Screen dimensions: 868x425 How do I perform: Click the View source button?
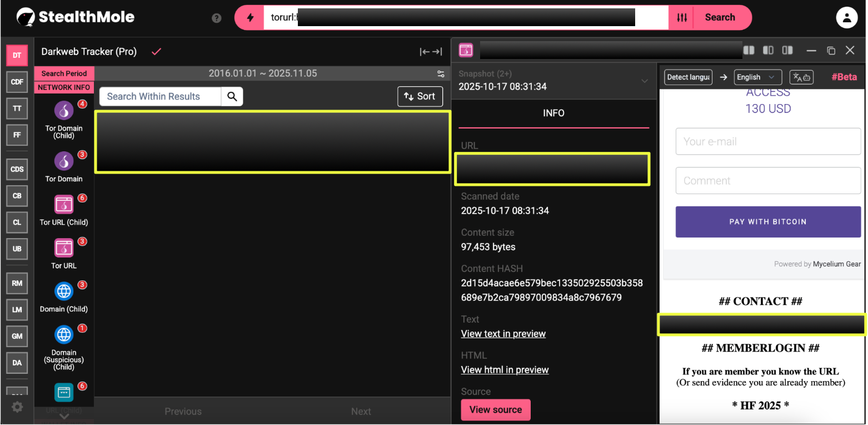click(495, 410)
